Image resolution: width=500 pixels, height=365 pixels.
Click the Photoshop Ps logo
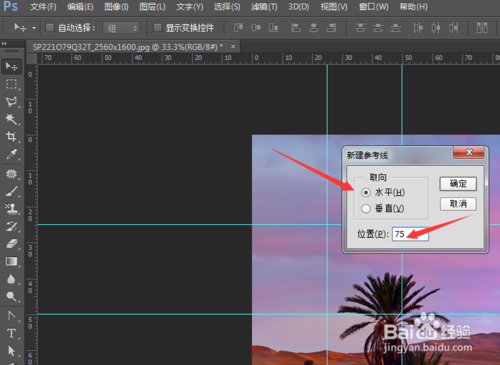tap(11, 6)
